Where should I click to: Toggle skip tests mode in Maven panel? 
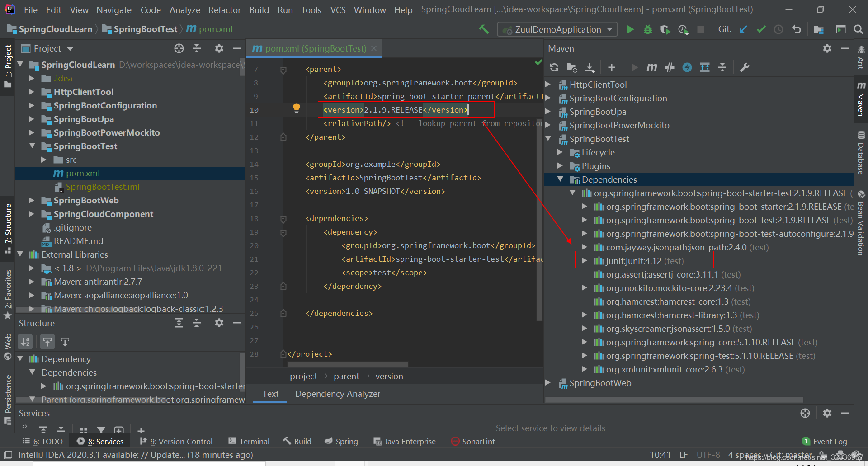[670, 67]
